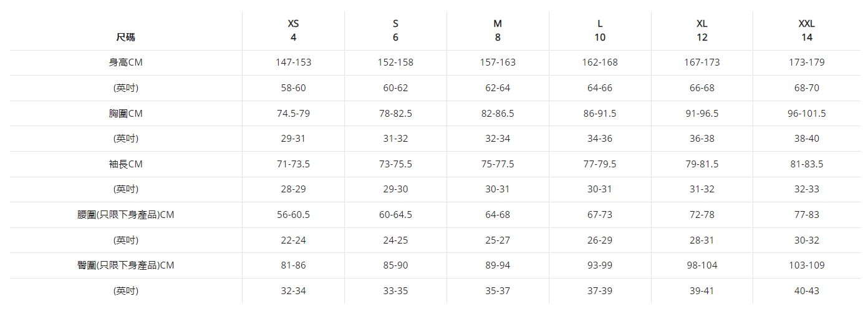Select the 96-101.5 chest cell for XXL

(807, 114)
